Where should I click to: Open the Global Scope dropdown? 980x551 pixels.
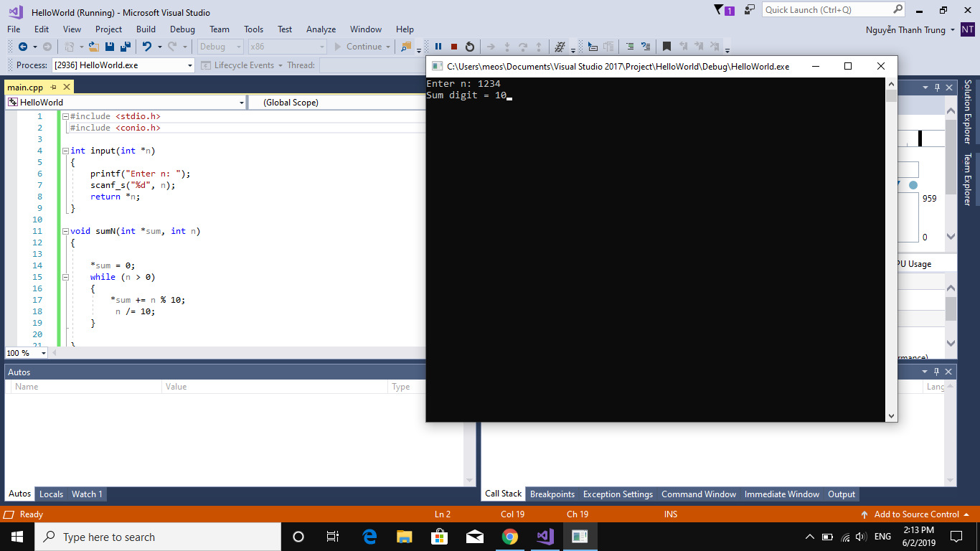[337, 103]
